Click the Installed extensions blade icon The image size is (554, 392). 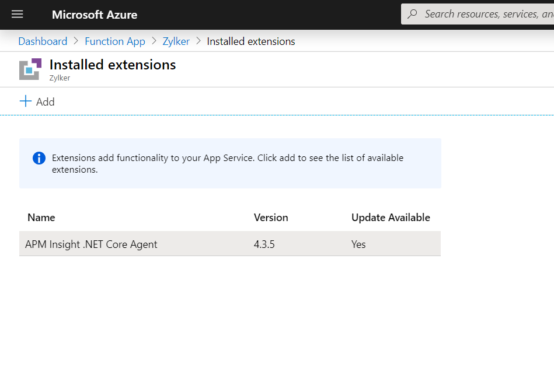coord(30,69)
